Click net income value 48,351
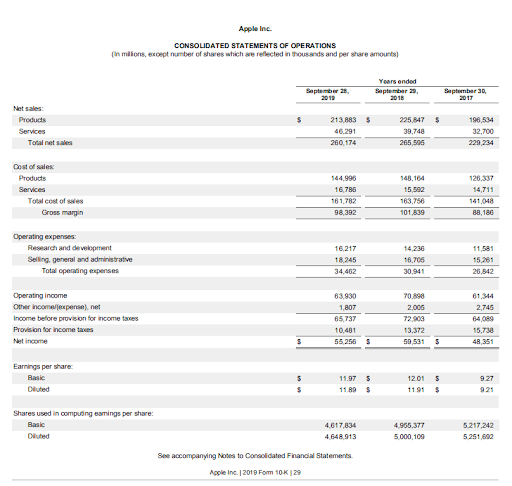This screenshot has height=486, width=512. [483, 342]
